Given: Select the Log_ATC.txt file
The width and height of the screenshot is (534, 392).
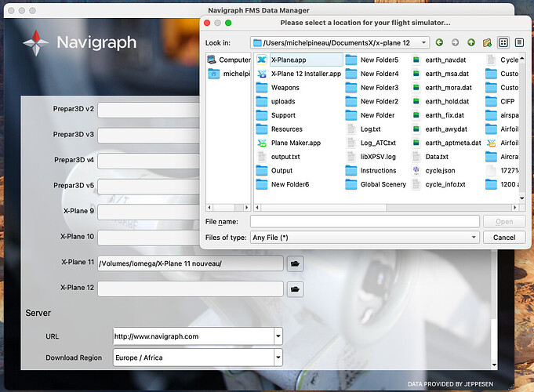Looking at the screenshot, I should (371, 143).
